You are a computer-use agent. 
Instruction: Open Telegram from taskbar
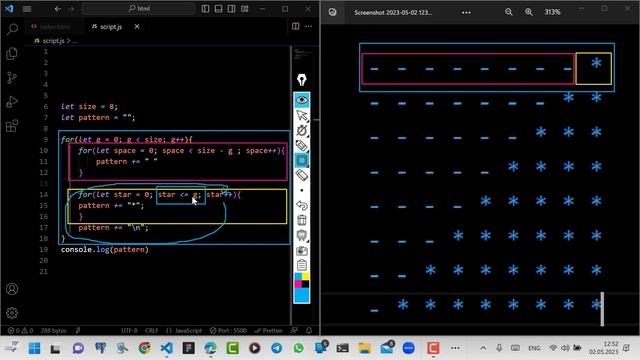coord(276,348)
